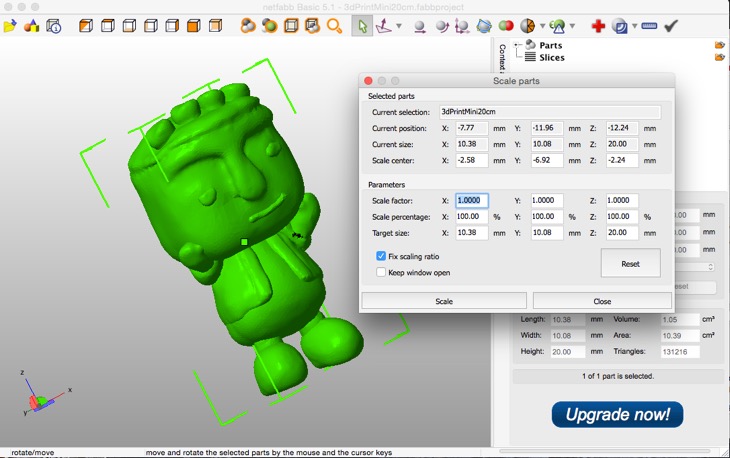Click the measuring ruler icon

click(x=649, y=26)
